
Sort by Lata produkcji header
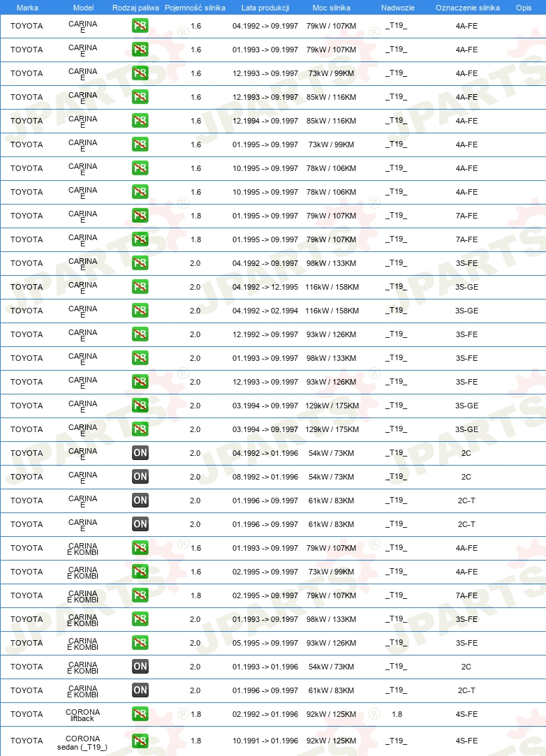265,8
